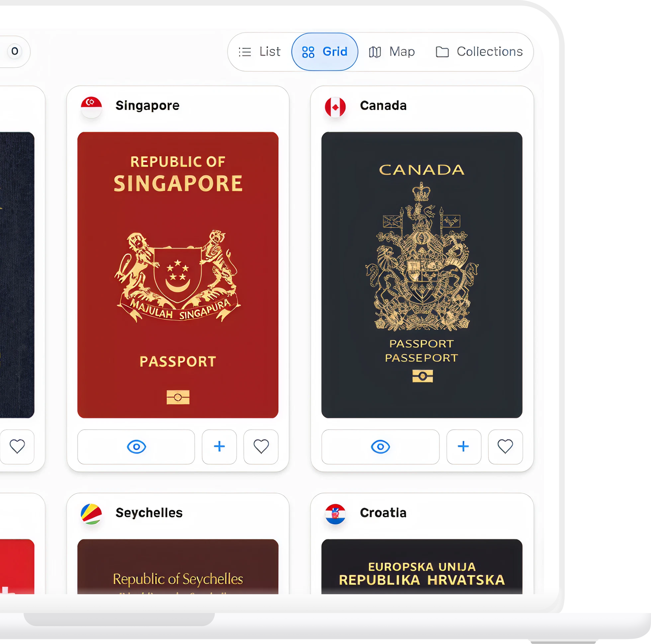651x644 pixels.
Task: Favorite Canada passport with heart icon
Action: [x=506, y=446]
